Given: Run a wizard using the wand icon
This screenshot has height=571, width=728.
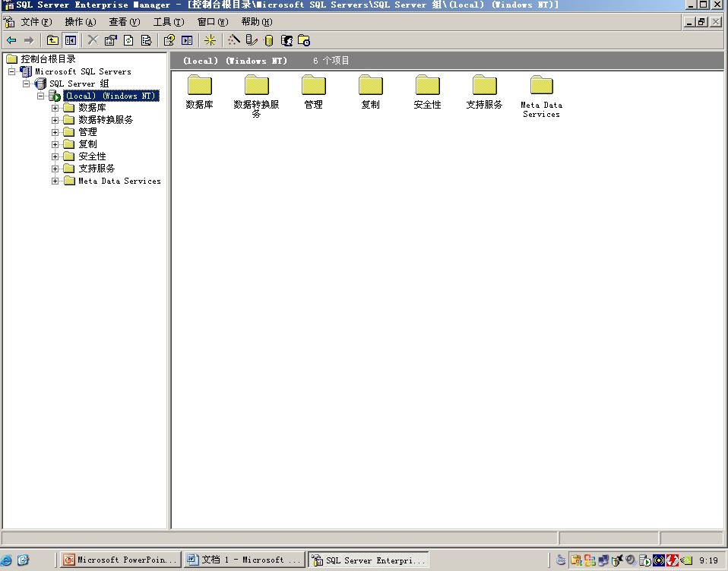Looking at the screenshot, I should pyautogui.click(x=234, y=40).
